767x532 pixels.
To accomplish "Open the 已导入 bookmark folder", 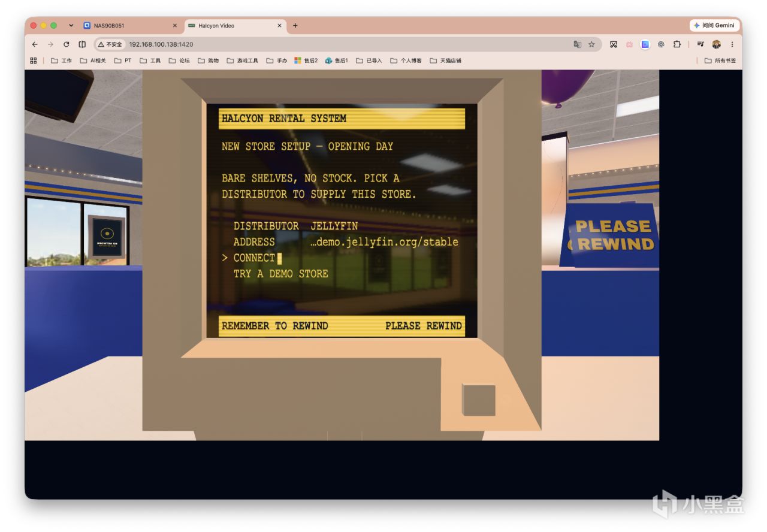I will tap(369, 61).
